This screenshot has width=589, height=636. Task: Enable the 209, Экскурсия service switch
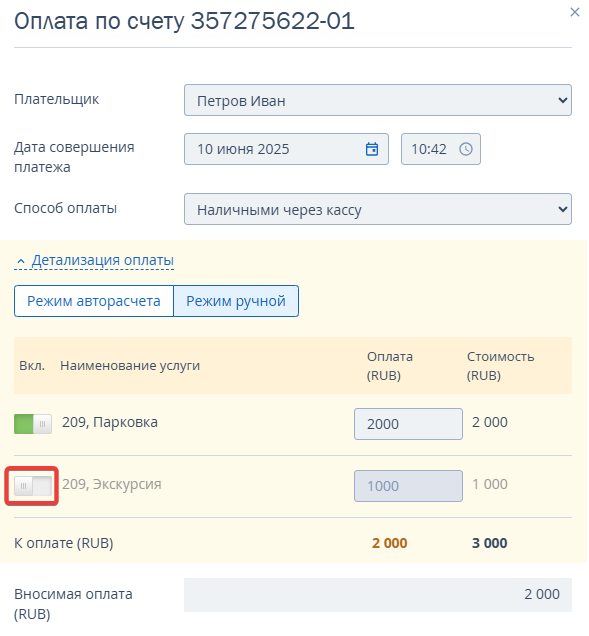pos(33,486)
